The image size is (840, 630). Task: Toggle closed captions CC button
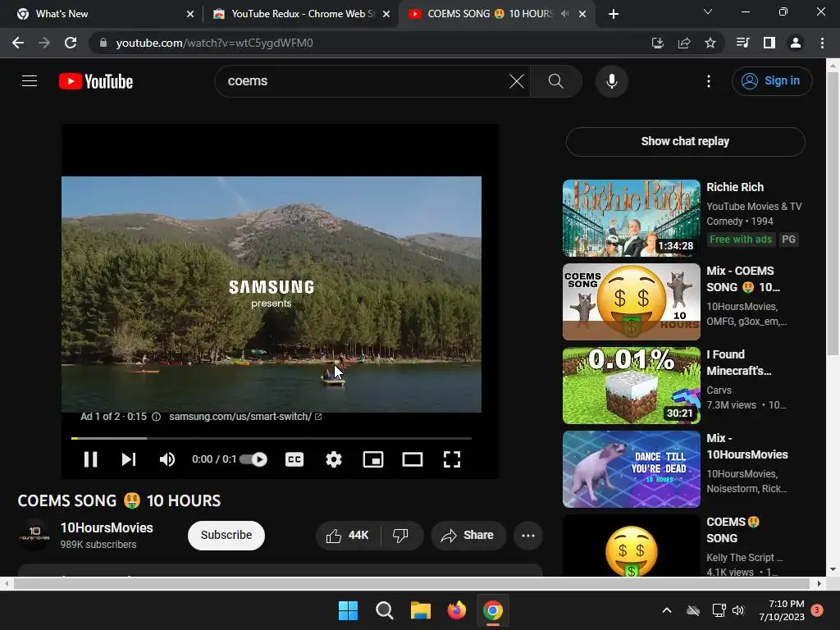click(x=294, y=459)
